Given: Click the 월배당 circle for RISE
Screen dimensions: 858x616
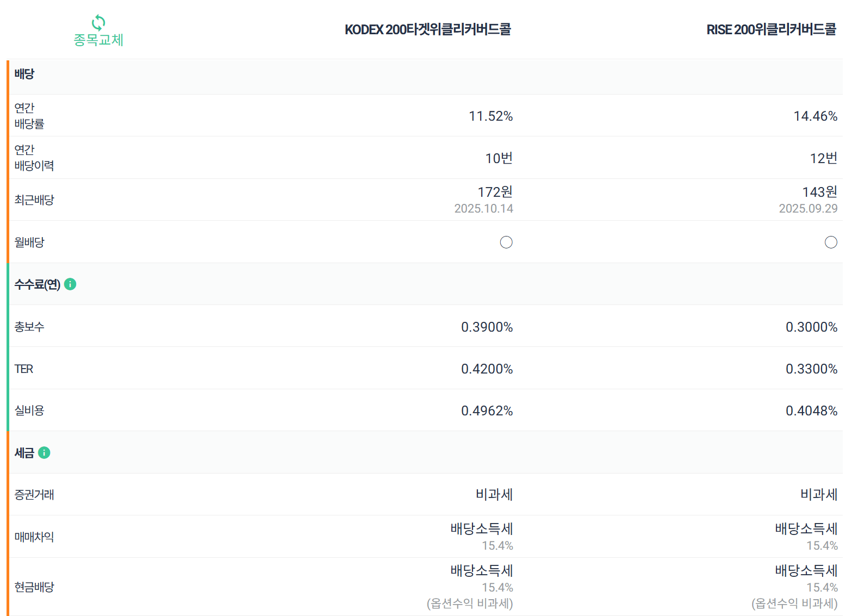Looking at the screenshot, I should 831,242.
